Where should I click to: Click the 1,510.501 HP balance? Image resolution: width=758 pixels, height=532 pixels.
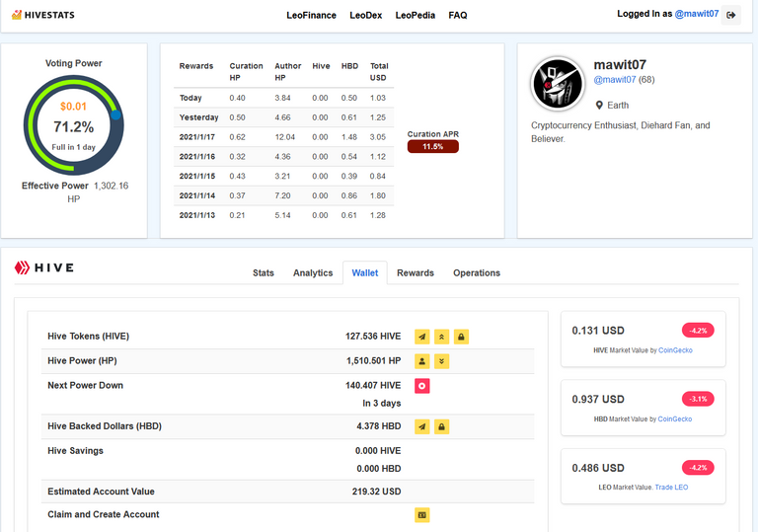pyautogui.click(x=374, y=361)
